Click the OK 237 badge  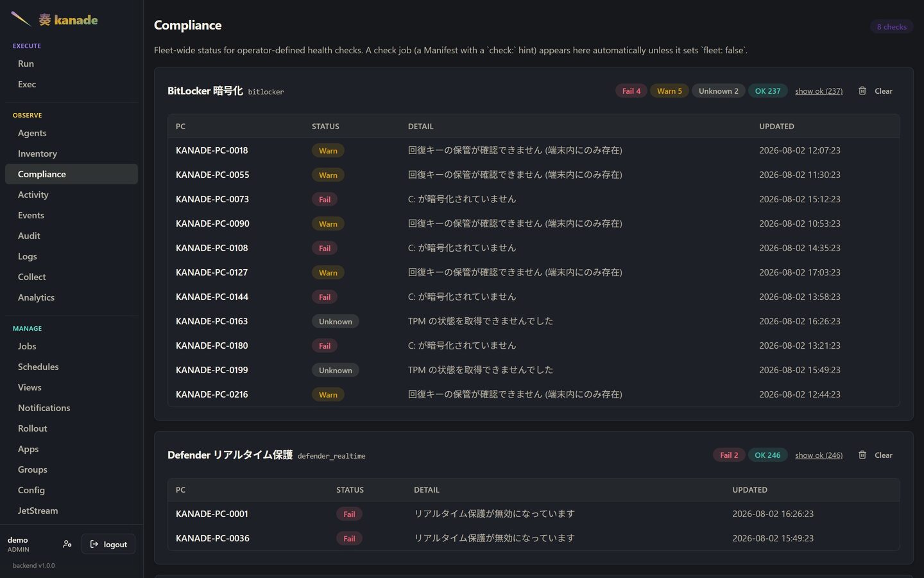point(767,91)
